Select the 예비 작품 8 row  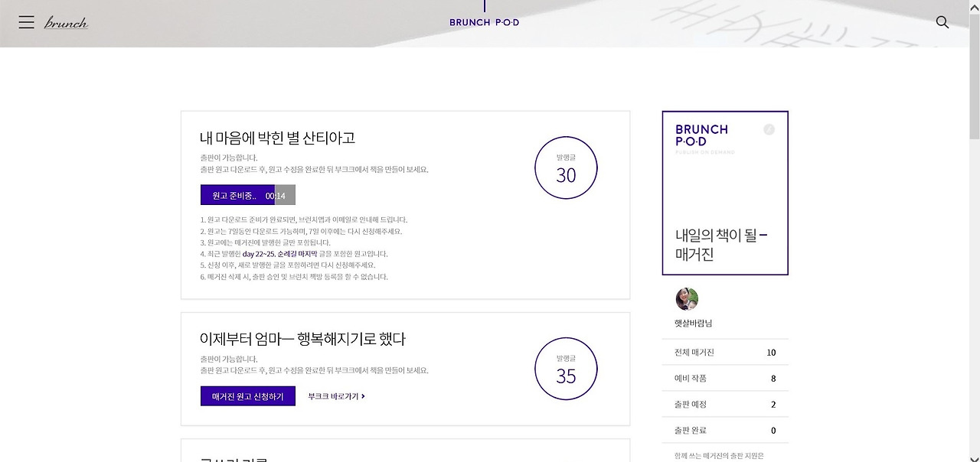[725, 379]
